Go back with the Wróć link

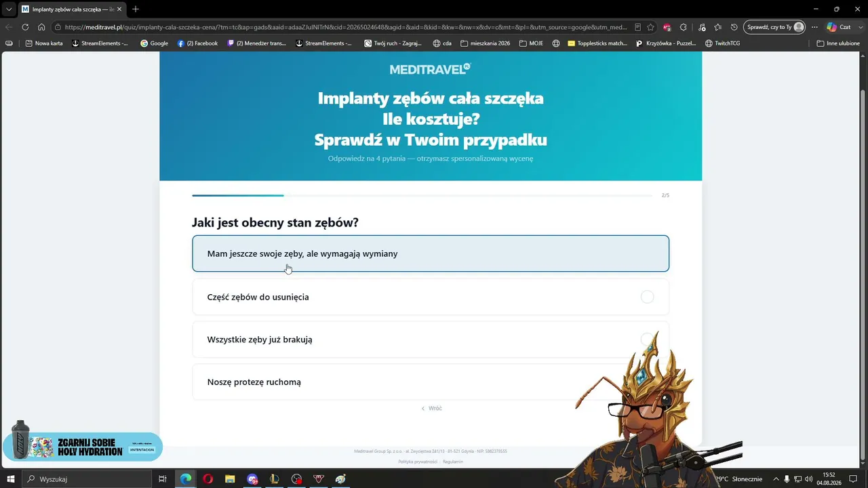[x=431, y=408]
